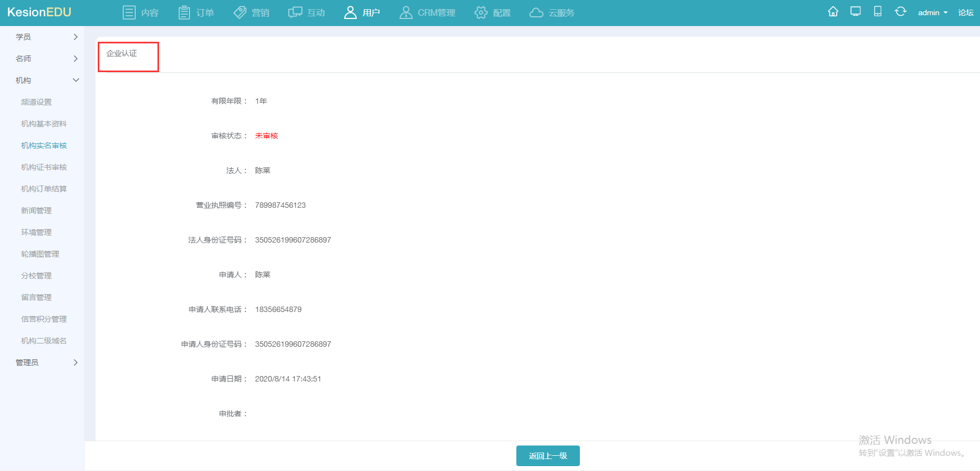
Task: Click the desktop monitor preview icon
Action: click(856, 12)
